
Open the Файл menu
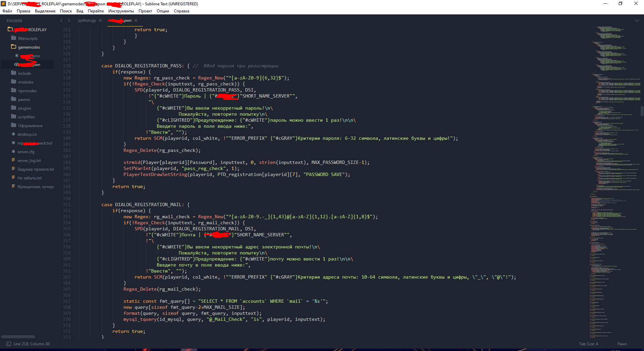click(x=7, y=11)
